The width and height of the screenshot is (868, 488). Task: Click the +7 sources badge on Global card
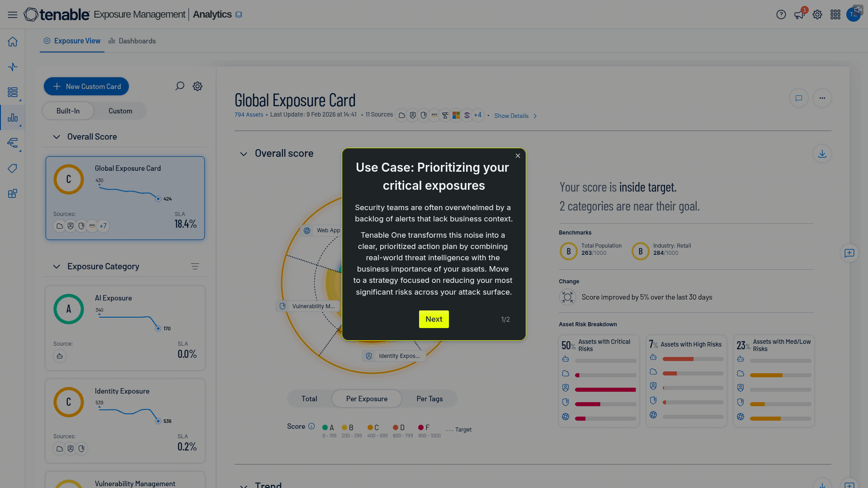103,226
